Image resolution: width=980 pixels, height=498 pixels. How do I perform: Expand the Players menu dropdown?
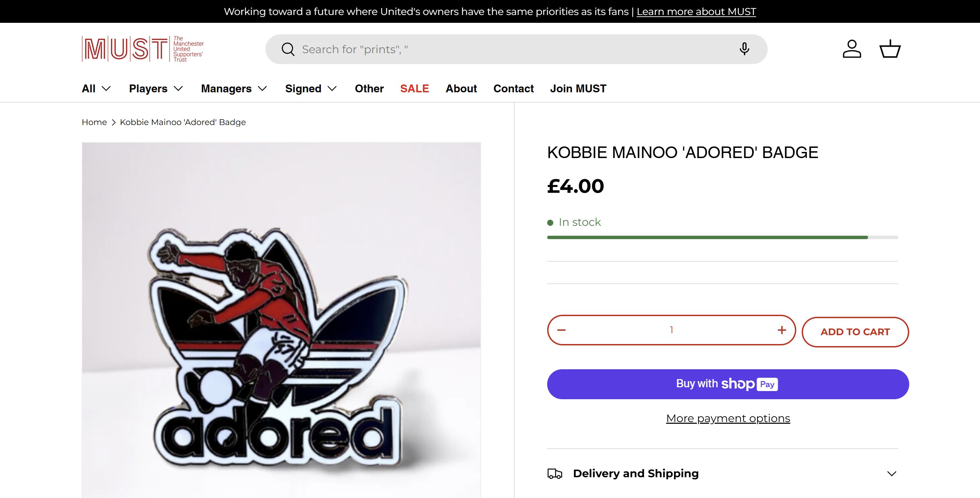tap(156, 89)
